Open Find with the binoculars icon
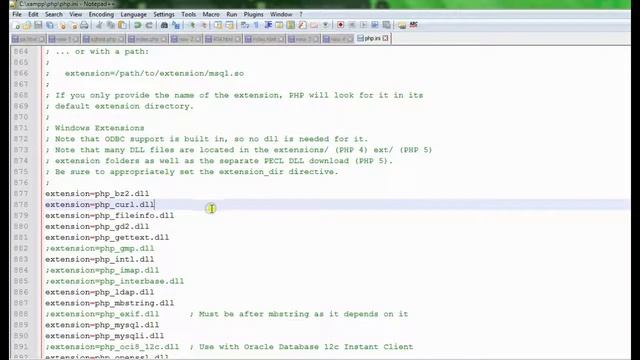This screenshot has height=360, width=640. (164, 25)
